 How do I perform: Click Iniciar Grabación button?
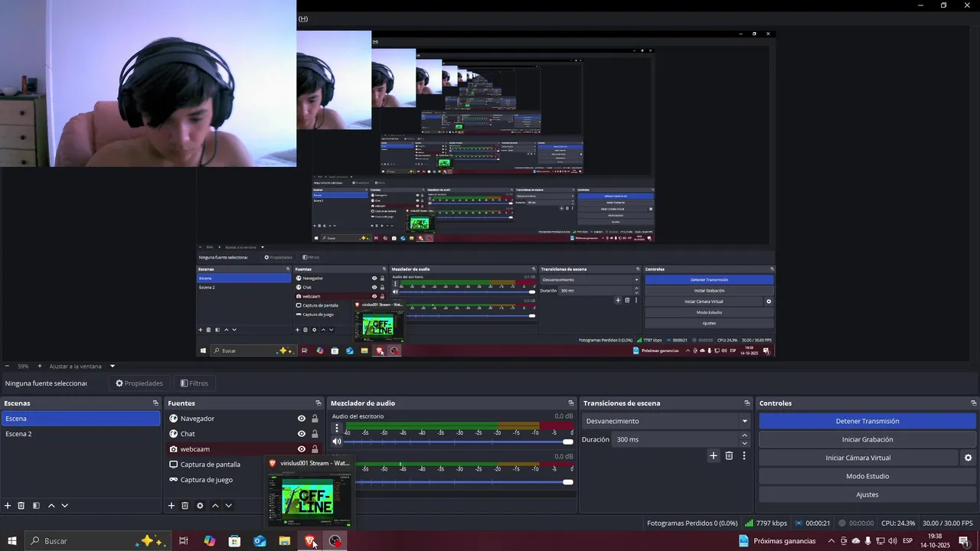pyautogui.click(x=867, y=439)
